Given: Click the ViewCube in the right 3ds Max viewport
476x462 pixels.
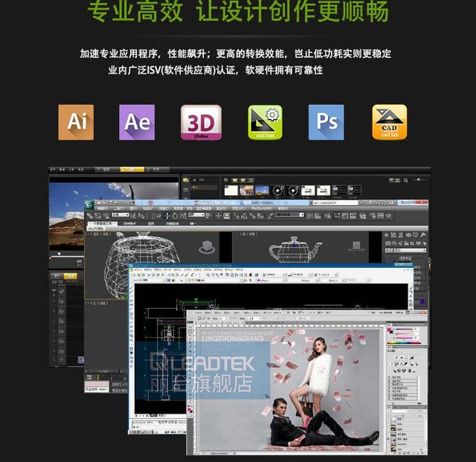Looking at the screenshot, I should pyautogui.click(x=356, y=246).
